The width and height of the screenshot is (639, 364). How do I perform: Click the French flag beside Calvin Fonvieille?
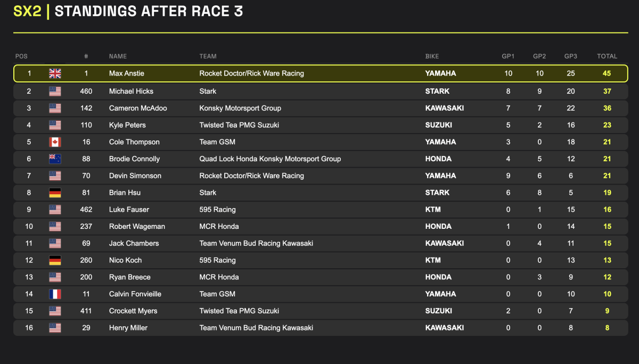coord(55,294)
